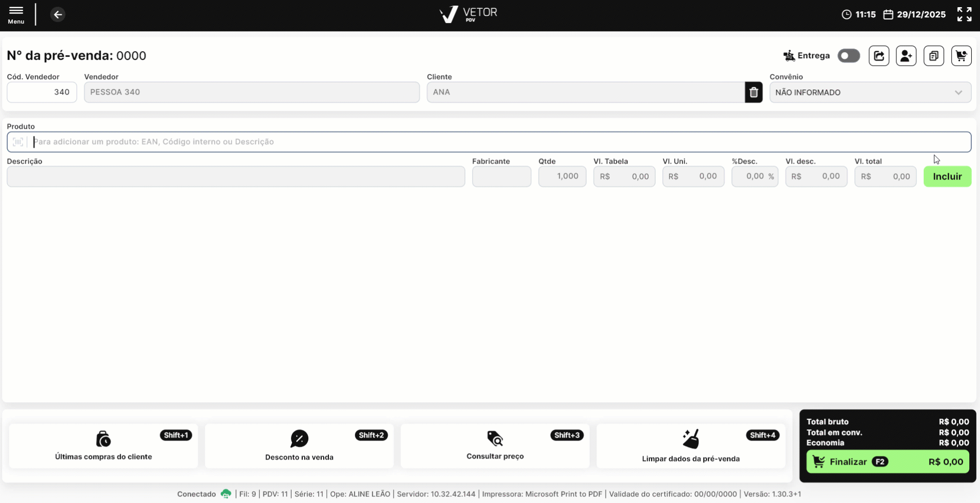Click the Cód. Vendedor field
980x503 pixels.
coord(42,92)
